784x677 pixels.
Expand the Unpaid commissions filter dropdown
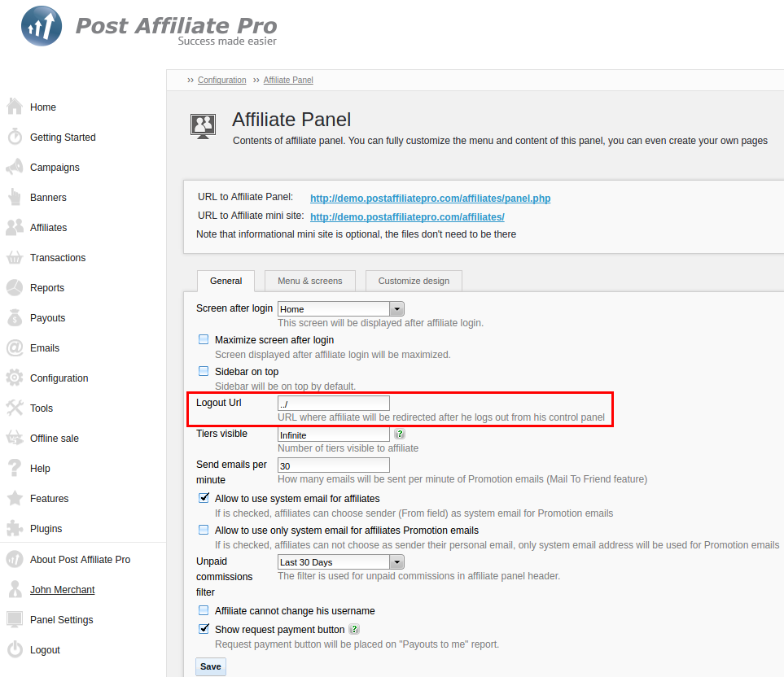pos(340,562)
